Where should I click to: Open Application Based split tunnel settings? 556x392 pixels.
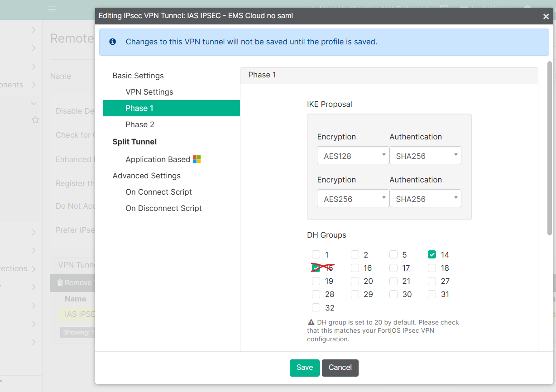(158, 159)
